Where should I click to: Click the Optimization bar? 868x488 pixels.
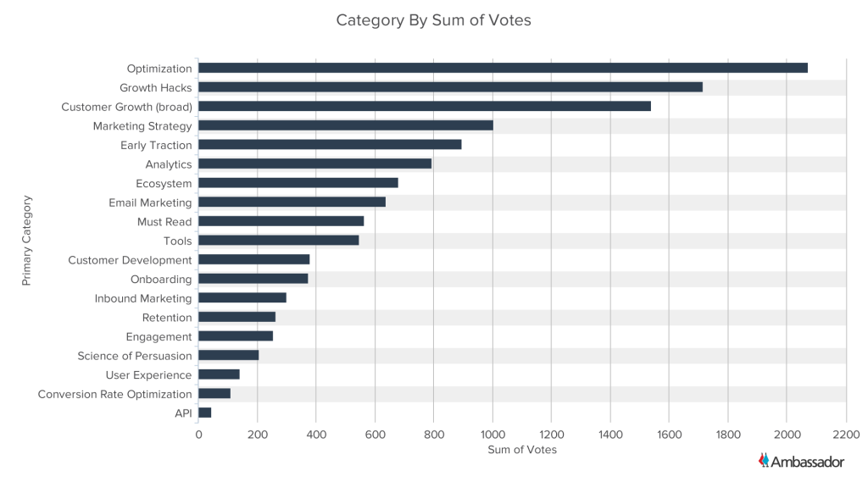[x=503, y=68]
